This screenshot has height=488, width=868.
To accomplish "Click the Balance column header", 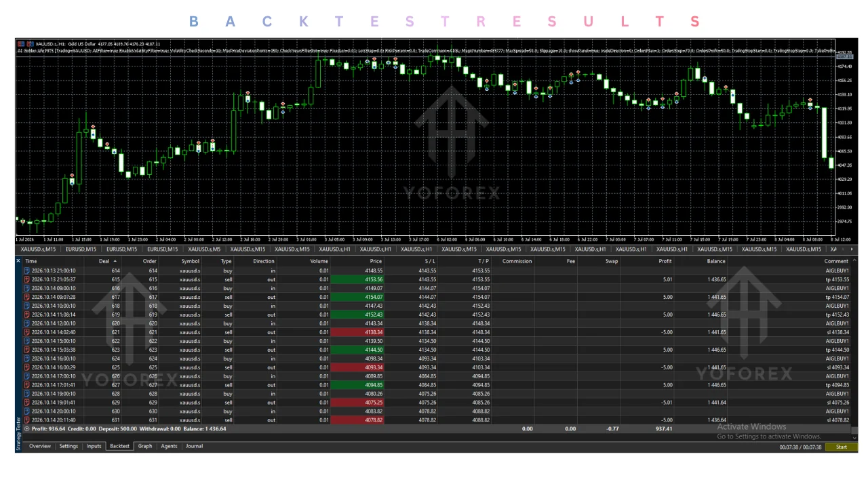I will coord(716,261).
